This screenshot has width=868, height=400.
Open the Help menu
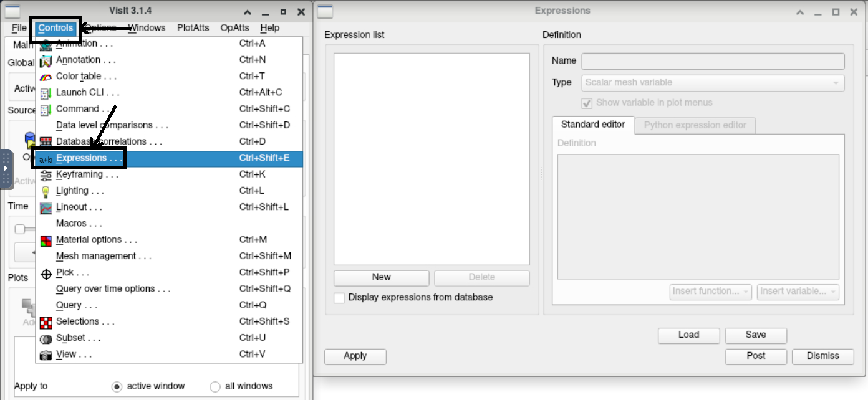[270, 28]
